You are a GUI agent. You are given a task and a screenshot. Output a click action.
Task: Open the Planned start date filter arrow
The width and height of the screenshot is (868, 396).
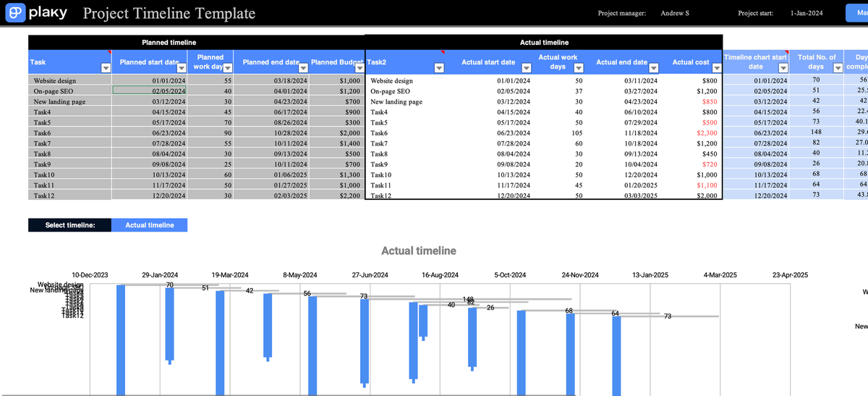tap(181, 68)
